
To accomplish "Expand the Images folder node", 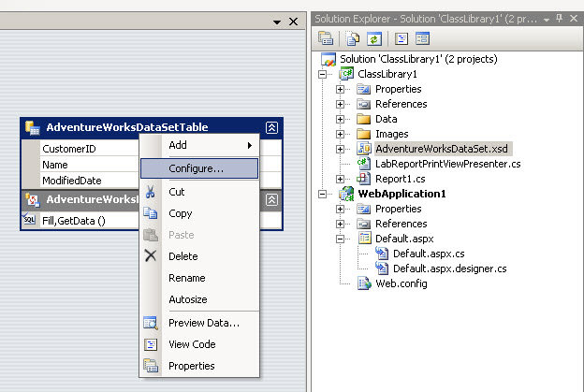I will click(340, 134).
